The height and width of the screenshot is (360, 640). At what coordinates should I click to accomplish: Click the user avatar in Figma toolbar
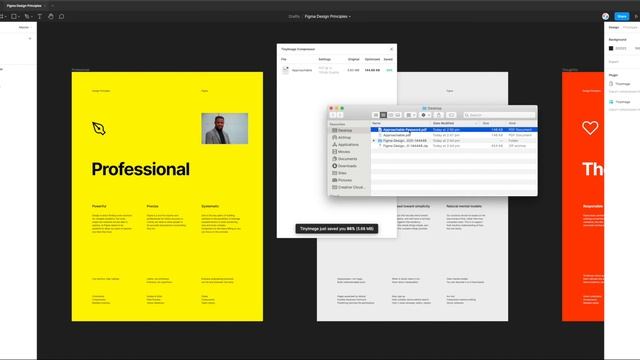click(x=605, y=16)
